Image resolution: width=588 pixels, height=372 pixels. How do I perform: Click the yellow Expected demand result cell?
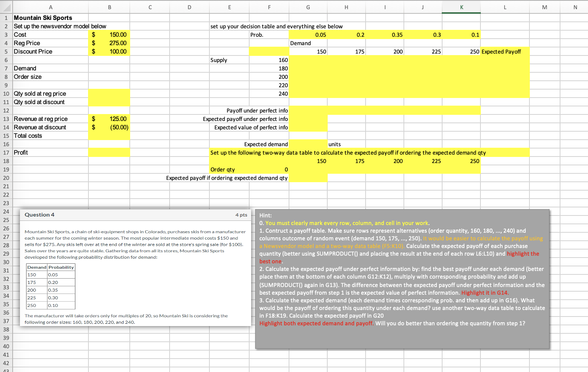(308, 144)
